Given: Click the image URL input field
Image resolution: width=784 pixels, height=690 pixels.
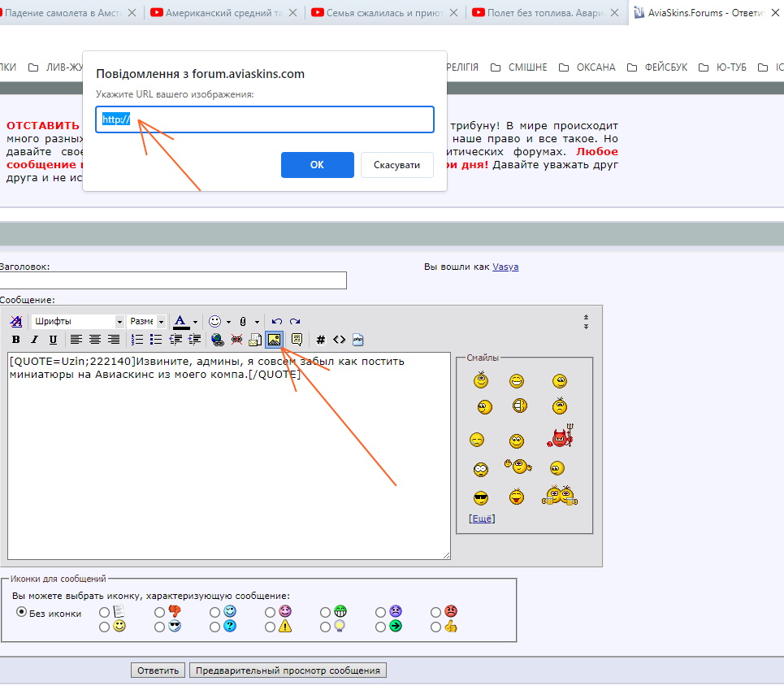Looking at the screenshot, I should pyautogui.click(x=265, y=119).
